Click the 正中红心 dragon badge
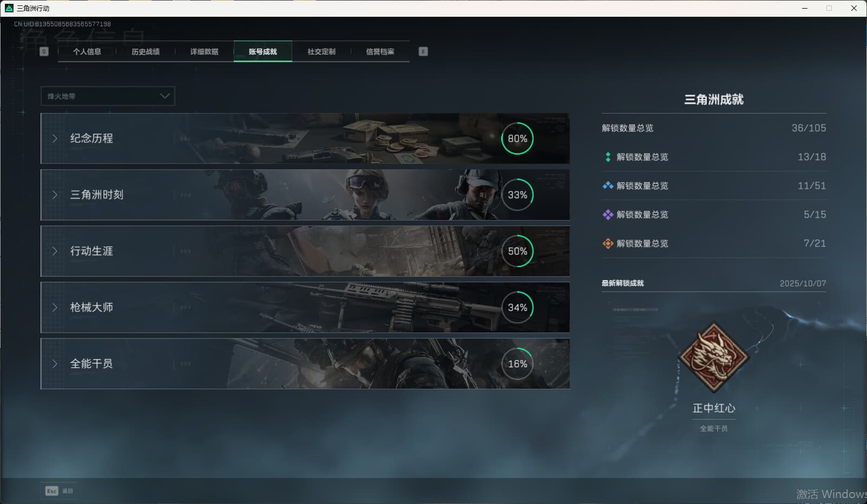The image size is (867, 504). pyautogui.click(x=713, y=357)
